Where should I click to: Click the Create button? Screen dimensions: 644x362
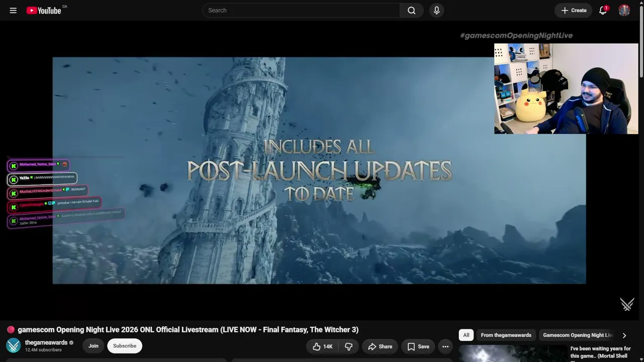tap(574, 10)
